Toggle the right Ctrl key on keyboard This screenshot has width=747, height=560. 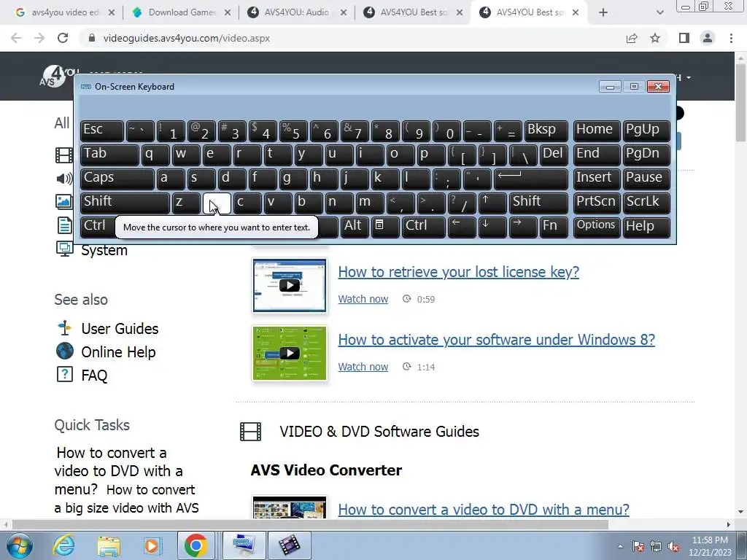(x=423, y=227)
